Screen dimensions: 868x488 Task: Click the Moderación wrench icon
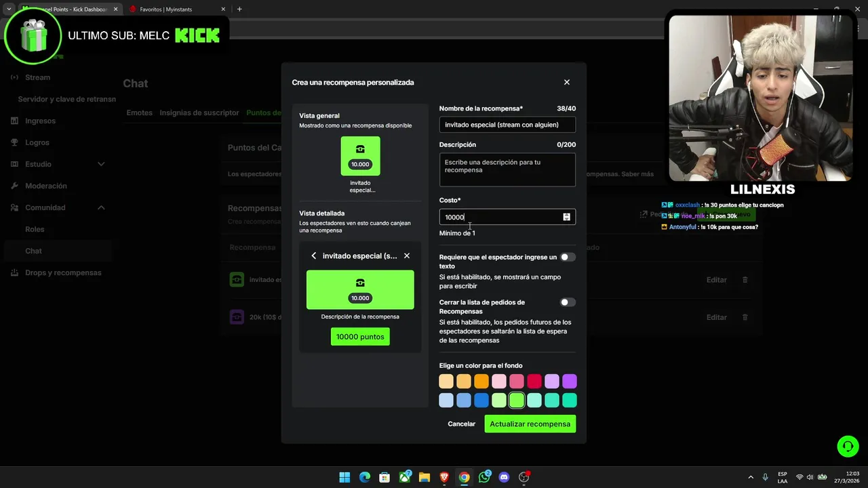coord(14,186)
